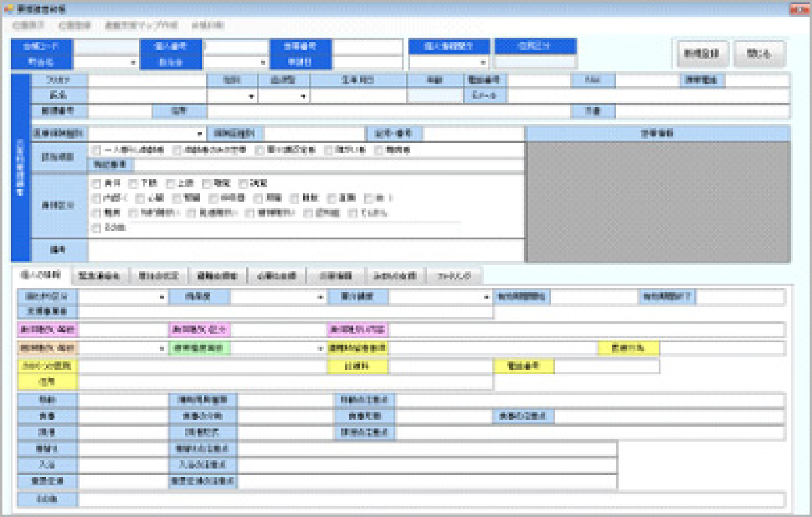Click the 携帯電話 input field

(x=758, y=80)
